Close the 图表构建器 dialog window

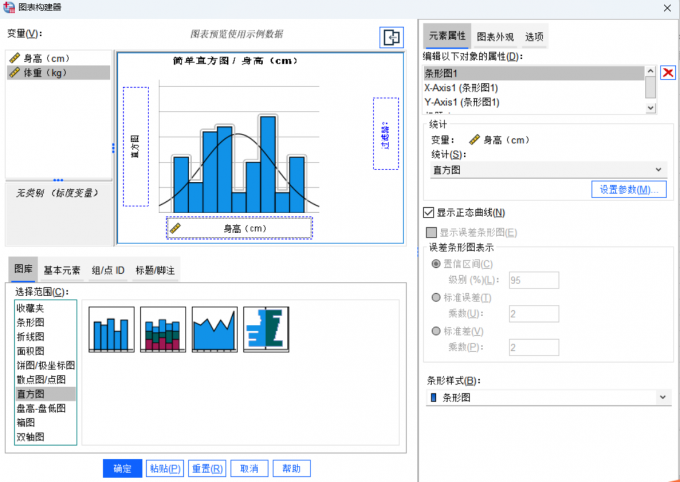pyautogui.click(x=667, y=8)
